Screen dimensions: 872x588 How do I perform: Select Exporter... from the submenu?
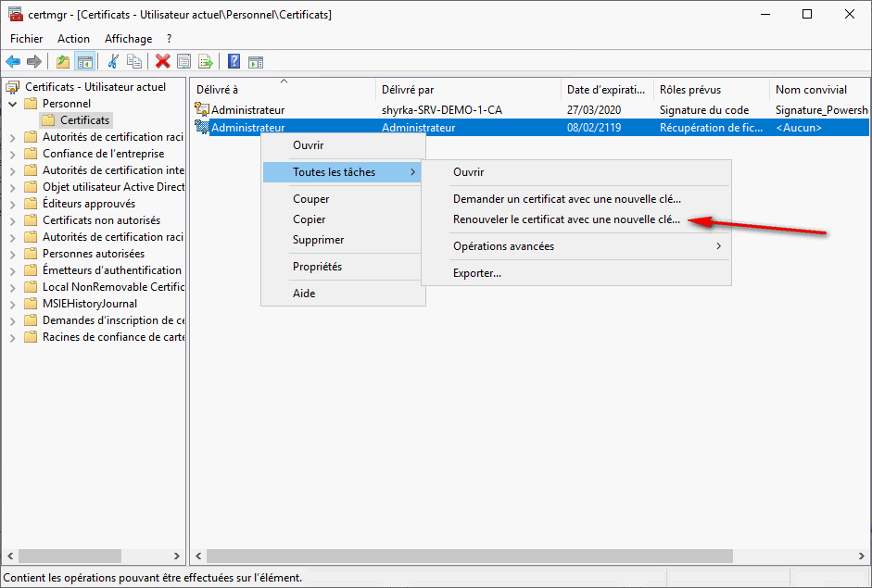pyautogui.click(x=477, y=273)
